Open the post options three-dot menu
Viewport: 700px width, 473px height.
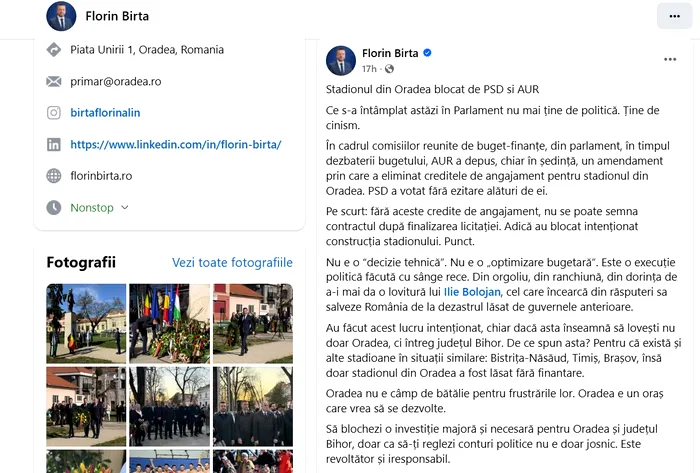[x=670, y=59]
